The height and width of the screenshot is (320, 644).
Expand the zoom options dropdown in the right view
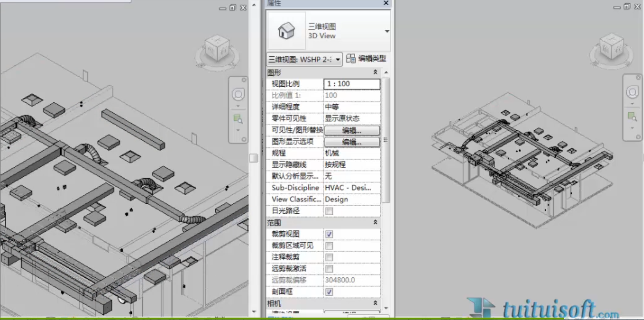click(x=632, y=128)
